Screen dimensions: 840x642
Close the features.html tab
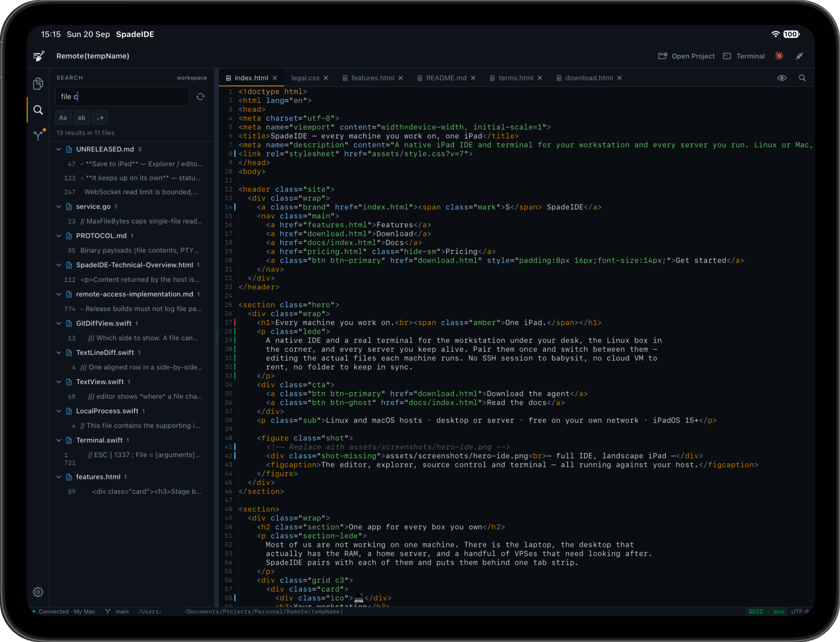pyautogui.click(x=401, y=78)
